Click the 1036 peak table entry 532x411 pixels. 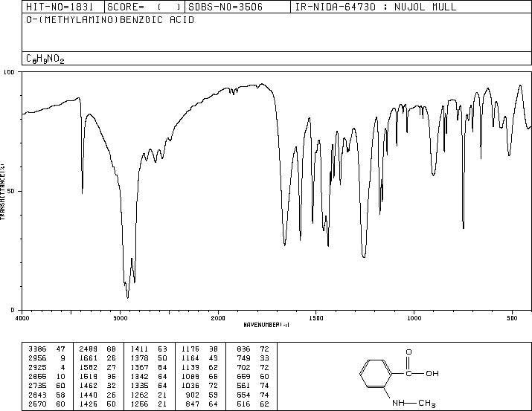tap(200, 386)
